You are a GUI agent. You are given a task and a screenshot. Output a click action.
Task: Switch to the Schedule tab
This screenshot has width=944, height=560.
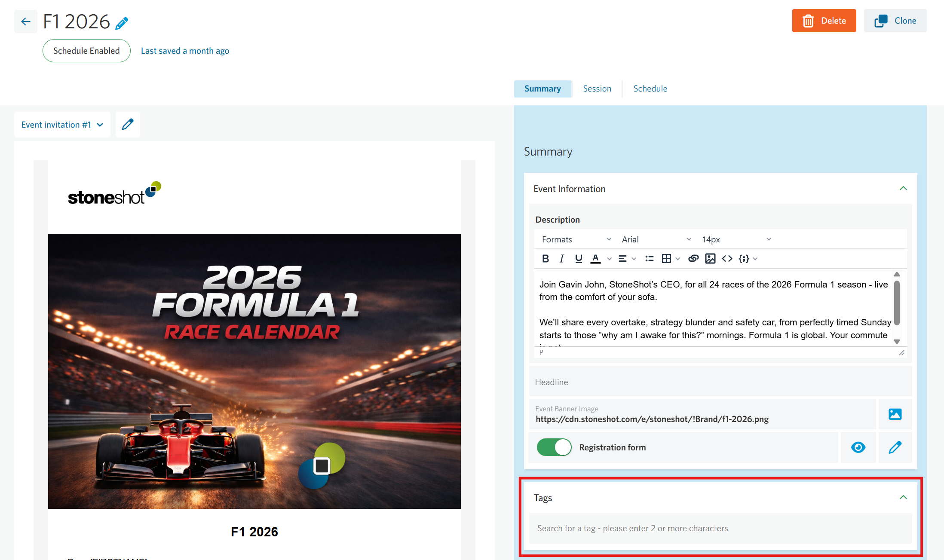point(650,89)
